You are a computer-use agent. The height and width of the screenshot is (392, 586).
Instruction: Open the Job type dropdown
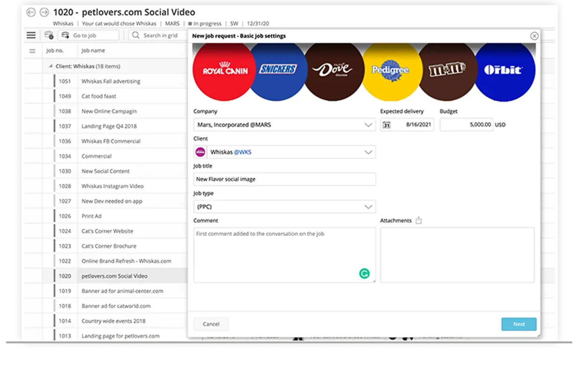[x=284, y=207]
